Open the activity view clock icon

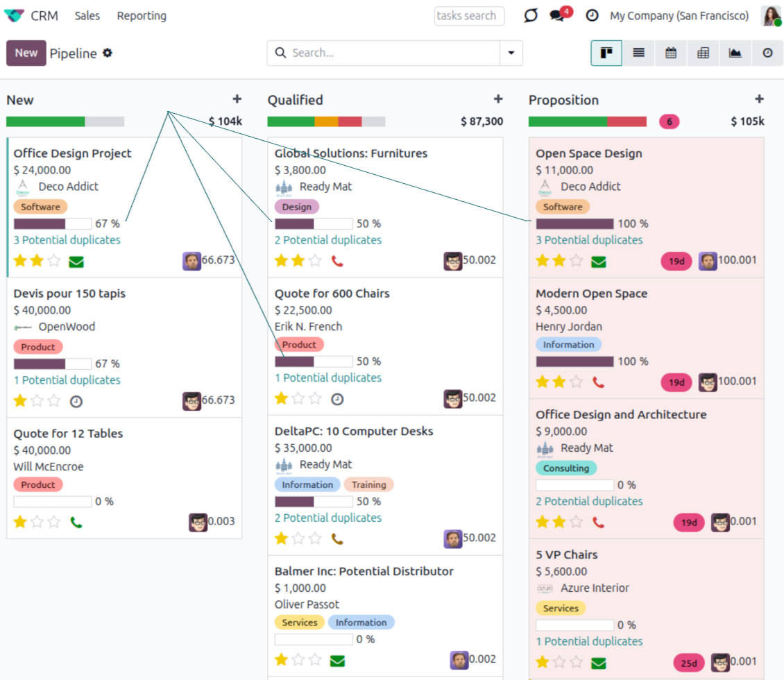pos(767,53)
